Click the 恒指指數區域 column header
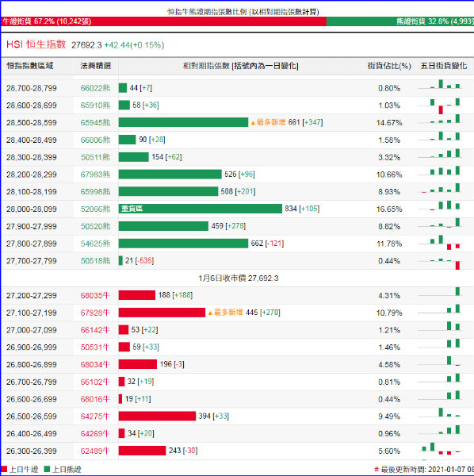474x476 pixels. 29,66
